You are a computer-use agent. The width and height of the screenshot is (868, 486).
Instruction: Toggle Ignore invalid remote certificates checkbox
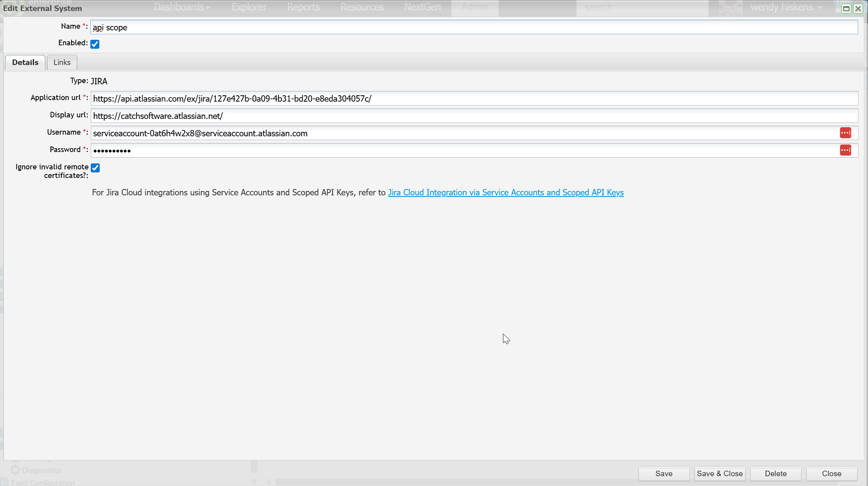point(95,168)
